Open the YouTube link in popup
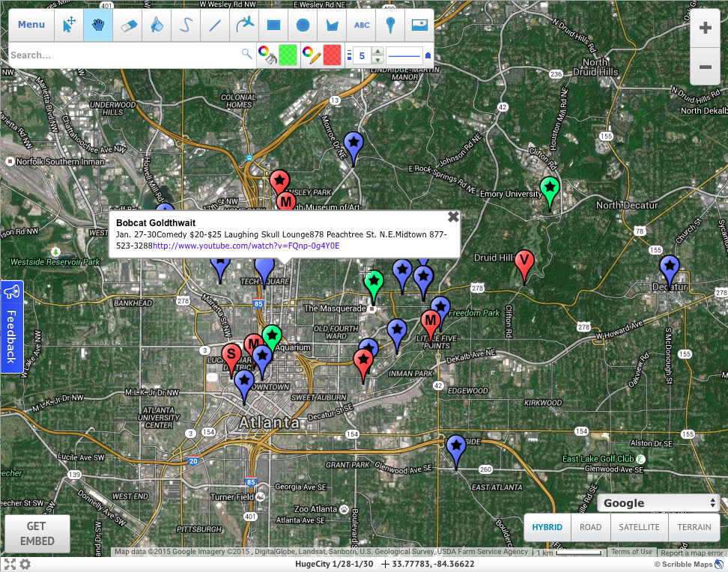 pos(246,246)
